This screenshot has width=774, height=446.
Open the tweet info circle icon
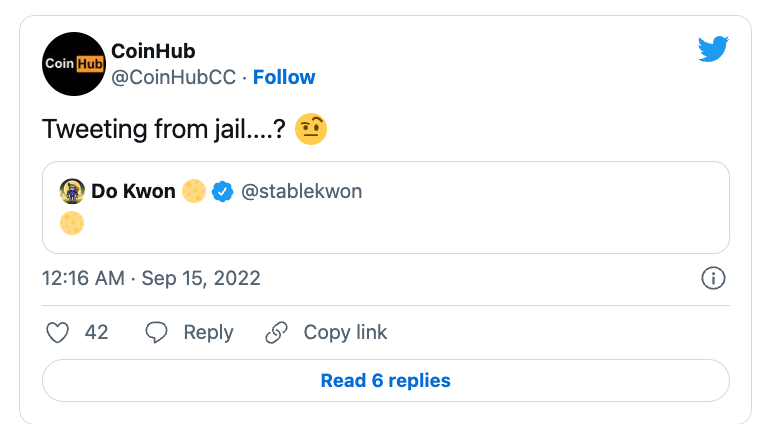coord(713,278)
